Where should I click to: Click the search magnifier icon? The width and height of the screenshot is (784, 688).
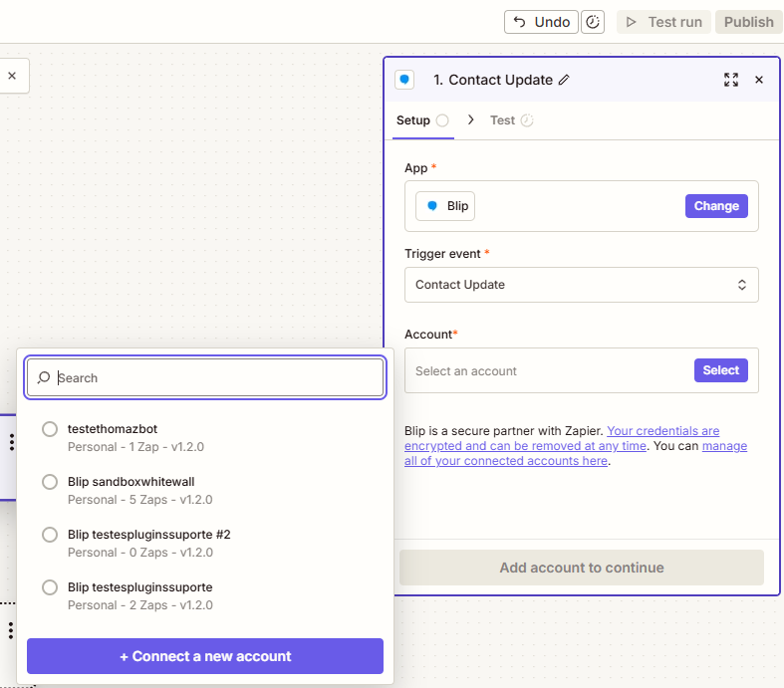click(x=44, y=377)
